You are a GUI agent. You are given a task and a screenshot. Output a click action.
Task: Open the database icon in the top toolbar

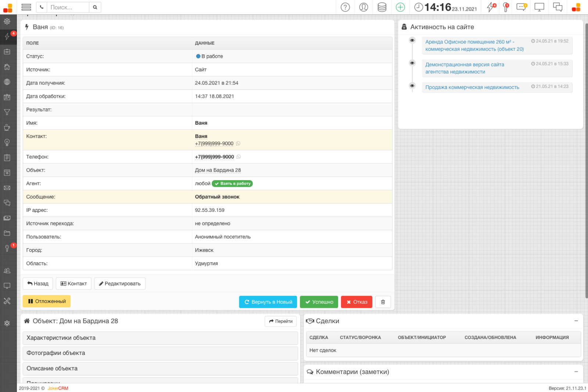381,7
